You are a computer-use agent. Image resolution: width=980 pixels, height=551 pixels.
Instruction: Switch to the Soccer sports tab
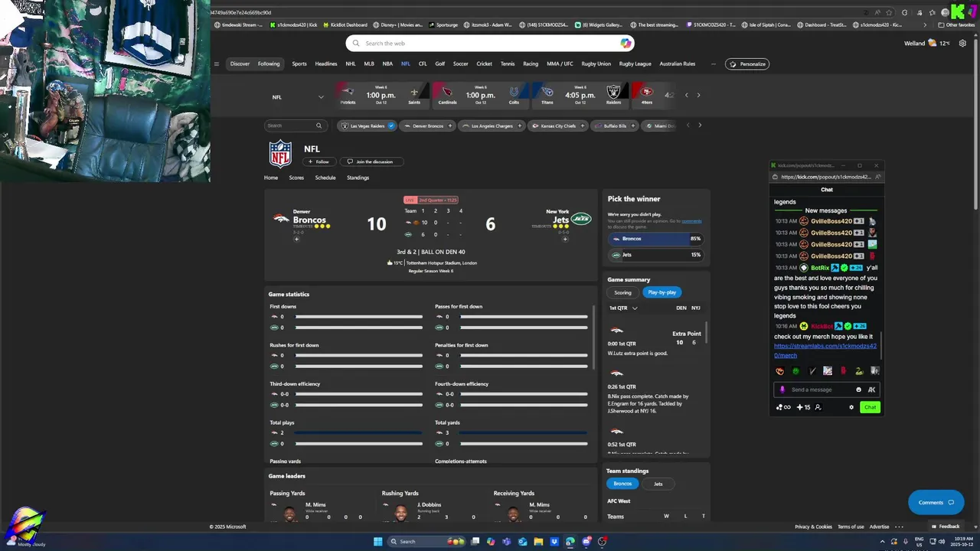pos(460,64)
